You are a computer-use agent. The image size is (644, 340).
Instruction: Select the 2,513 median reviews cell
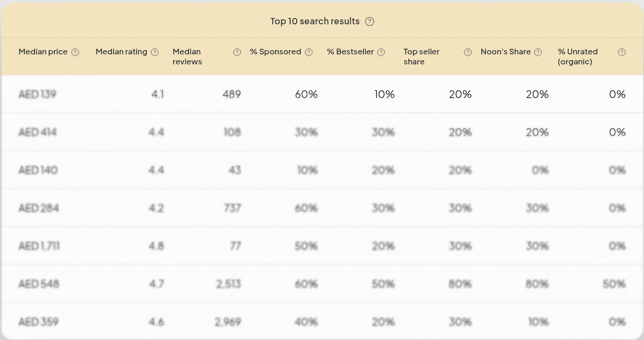tap(229, 284)
